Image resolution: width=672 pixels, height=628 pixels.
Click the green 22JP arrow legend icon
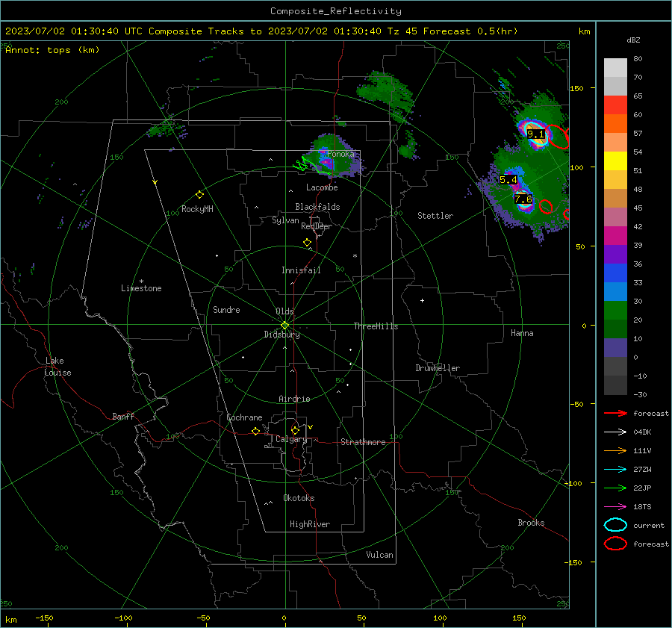click(615, 488)
